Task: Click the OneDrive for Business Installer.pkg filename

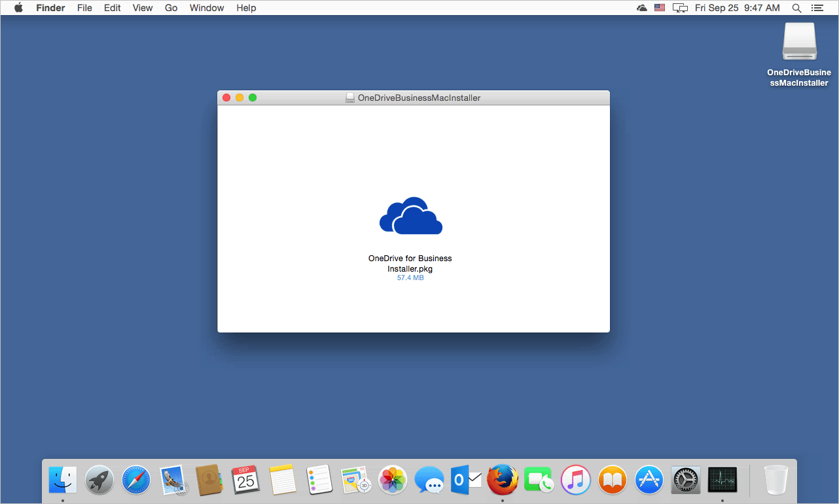Action: point(410,263)
